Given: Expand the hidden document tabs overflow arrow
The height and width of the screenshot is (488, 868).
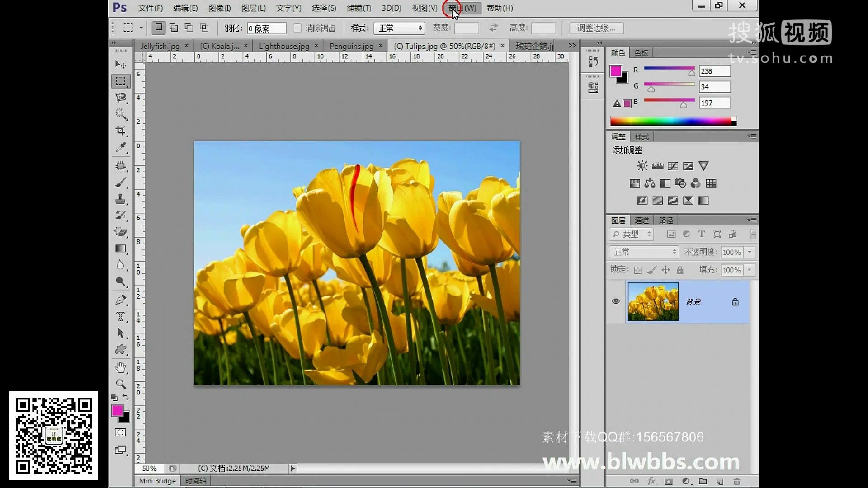Looking at the screenshot, I should tap(571, 45).
